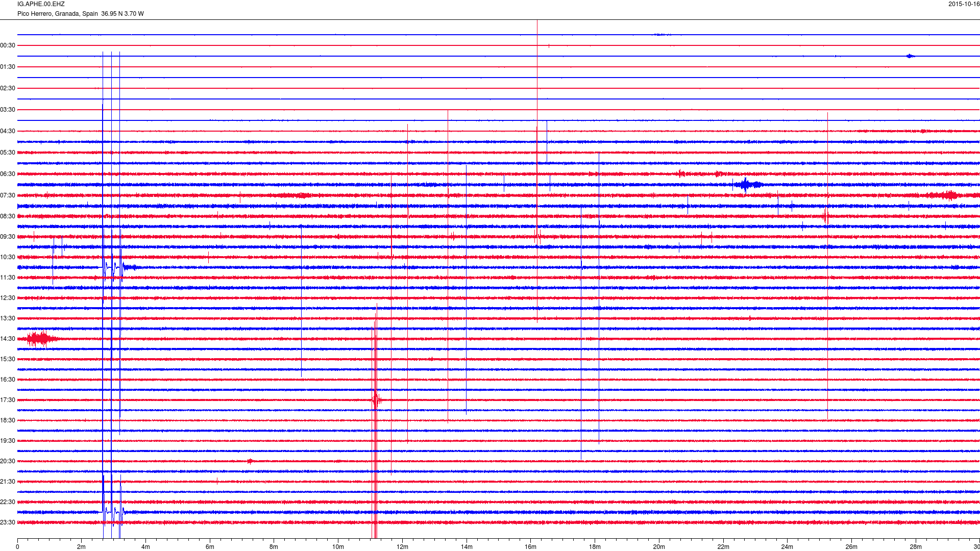This screenshot has height=551, width=980.
Task: Click the blue burst near end of trace below 00:30
Action: pyautogui.click(x=910, y=56)
